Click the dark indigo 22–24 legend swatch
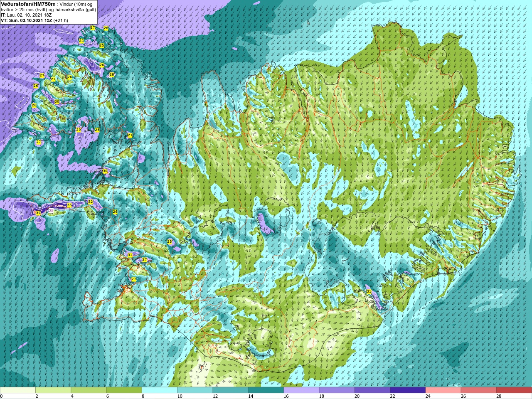This screenshot has width=532, height=399. pos(408,390)
